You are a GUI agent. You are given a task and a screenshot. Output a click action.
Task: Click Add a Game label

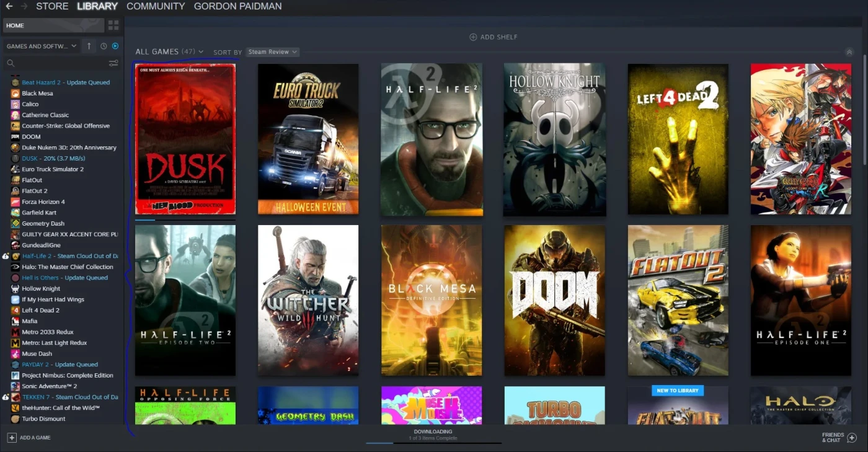(35, 438)
